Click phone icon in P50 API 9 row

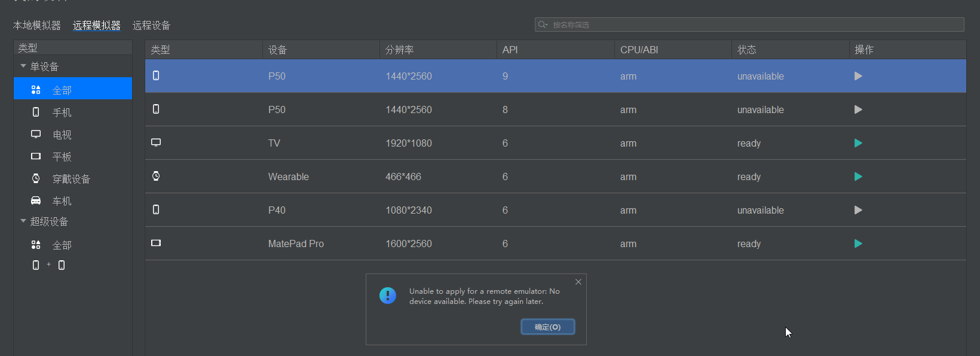[x=156, y=75]
